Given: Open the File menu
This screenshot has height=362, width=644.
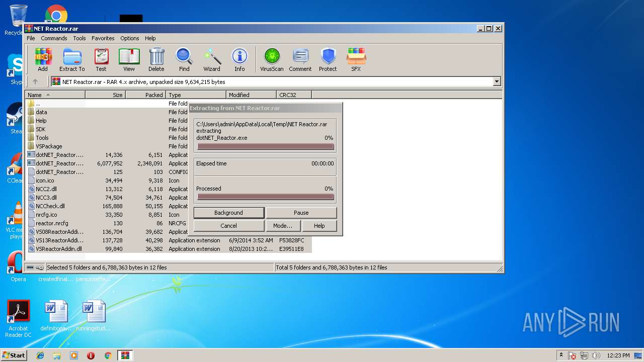Looking at the screenshot, I should [31, 38].
